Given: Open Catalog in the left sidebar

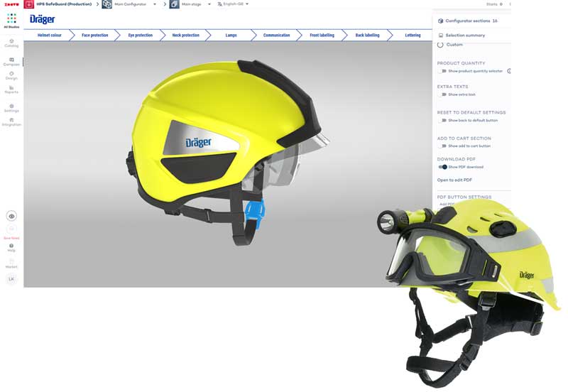Looking at the screenshot, I should coord(11,43).
